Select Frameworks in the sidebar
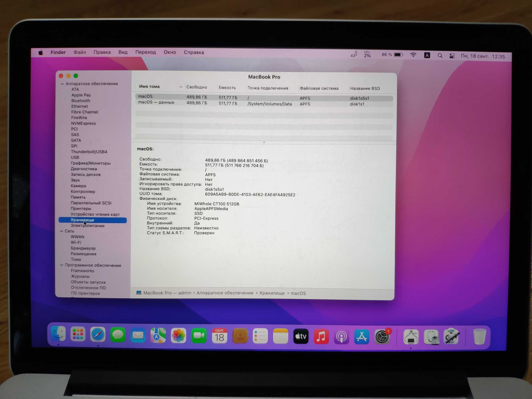 tap(82, 271)
